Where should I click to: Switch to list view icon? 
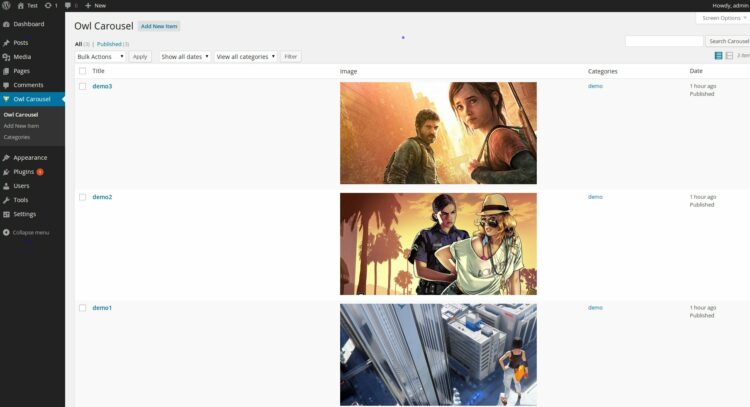click(x=718, y=56)
